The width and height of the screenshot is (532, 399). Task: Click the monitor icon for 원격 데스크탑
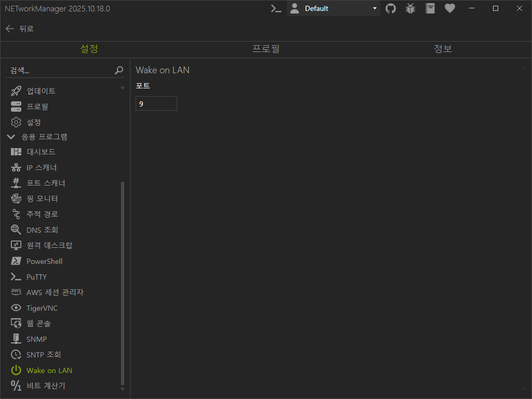coord(16,245)
